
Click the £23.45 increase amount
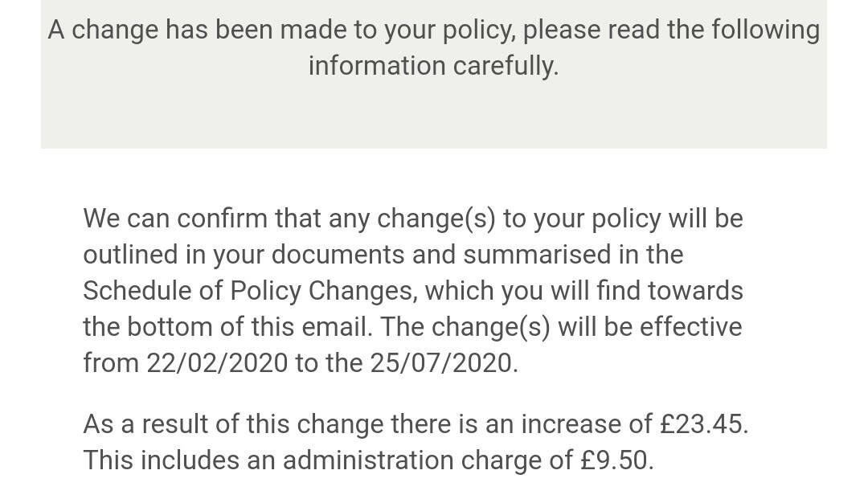click(x=702, y=424)
